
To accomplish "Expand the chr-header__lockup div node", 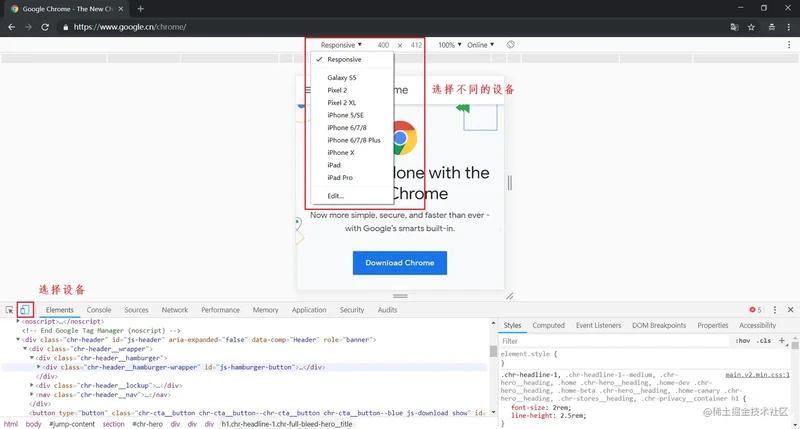I will click(x=32, y=385).
